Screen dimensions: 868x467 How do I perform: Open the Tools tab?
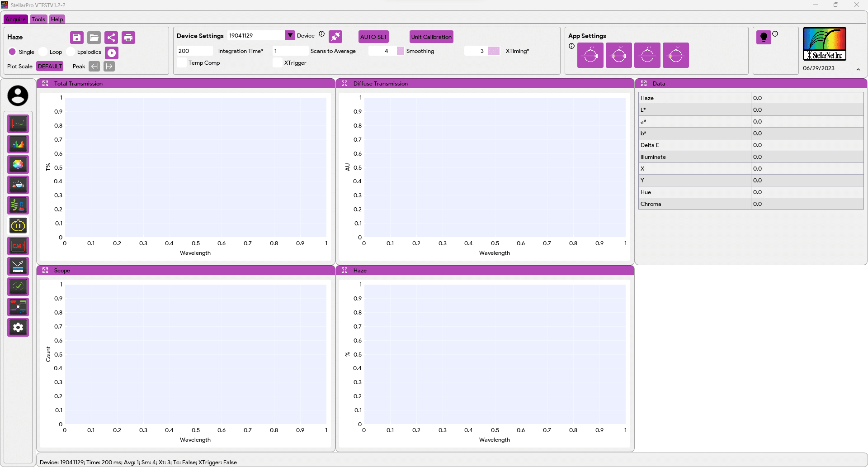(38, 19)
